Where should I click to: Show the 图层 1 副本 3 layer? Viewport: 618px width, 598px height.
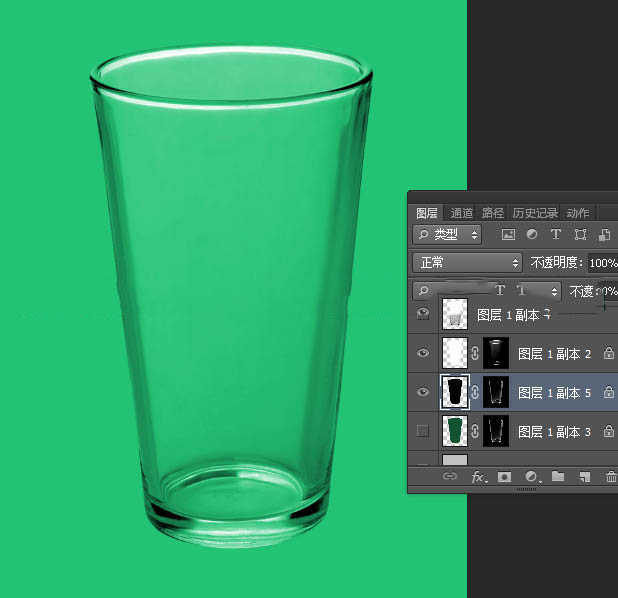[422, 431]
